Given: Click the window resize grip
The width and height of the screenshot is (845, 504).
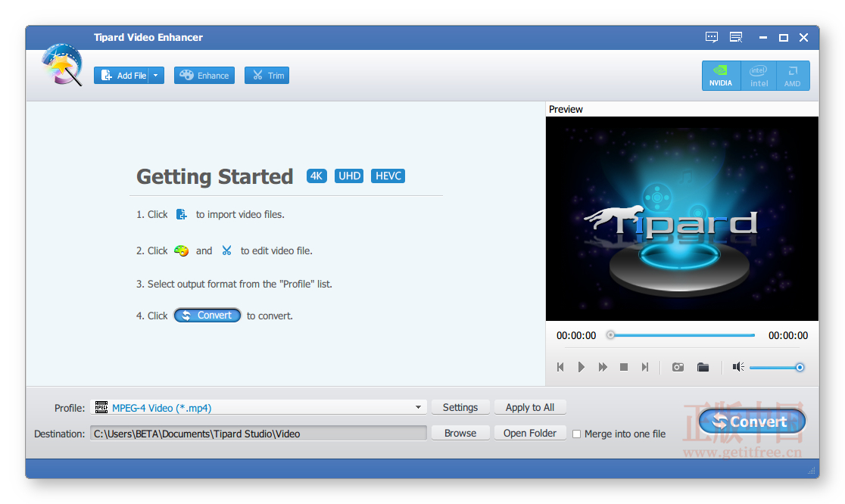Looking at the screenshot, I should pyautogui.click(x=812, y=471).
